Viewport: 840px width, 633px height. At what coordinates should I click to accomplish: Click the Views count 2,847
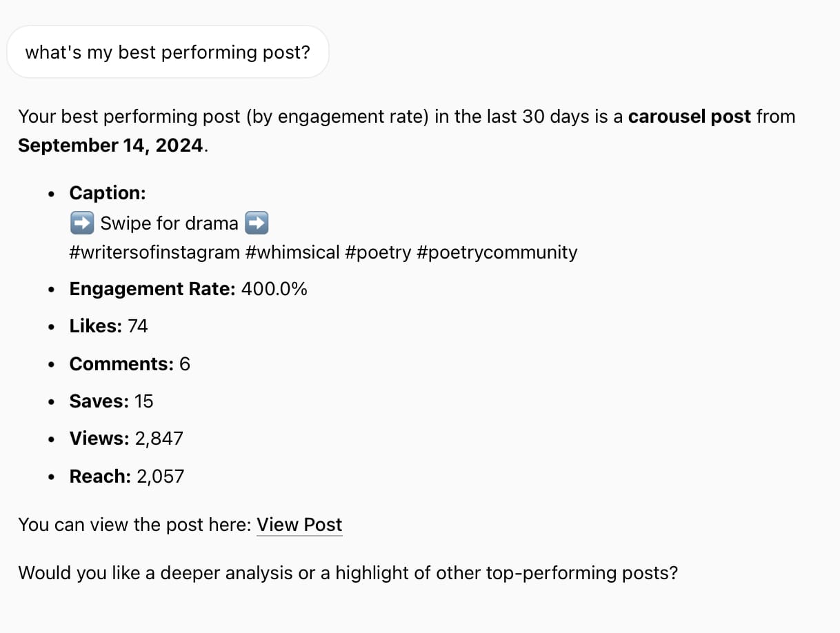pyautogui.click(x=159, y=439)
